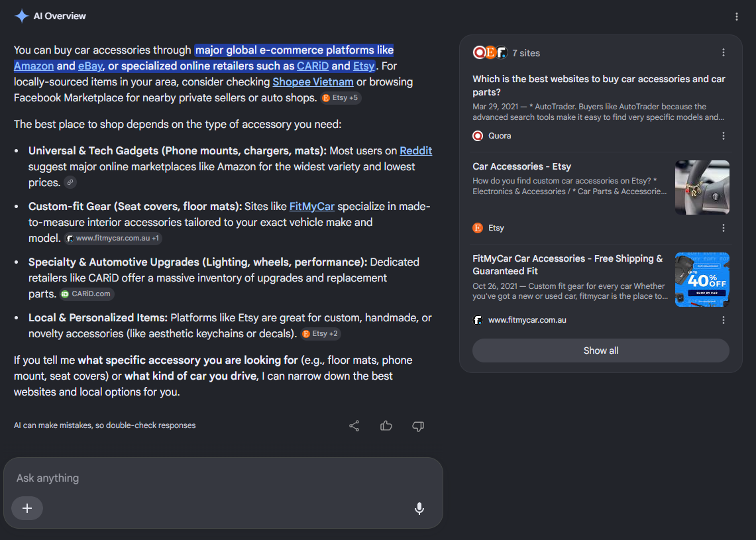
Task: Click the CARiD.com source chip
Action: tap(87, 294)
